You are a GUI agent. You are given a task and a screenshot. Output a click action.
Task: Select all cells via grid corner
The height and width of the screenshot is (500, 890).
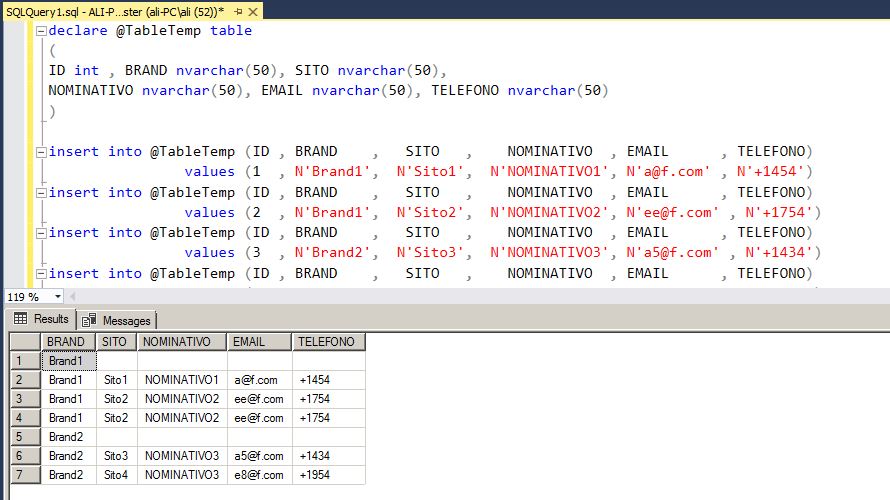click(26, 342)
